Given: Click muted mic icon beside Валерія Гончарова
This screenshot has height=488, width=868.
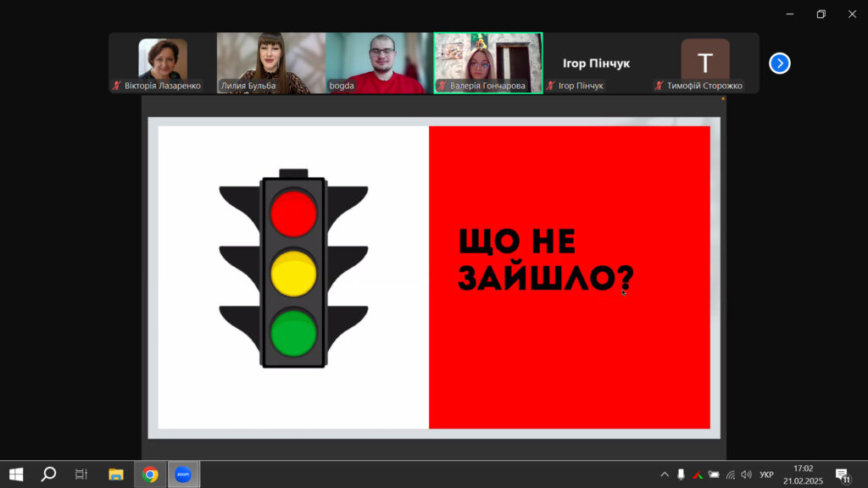Looking at the screenshot, I should point(442,86).
